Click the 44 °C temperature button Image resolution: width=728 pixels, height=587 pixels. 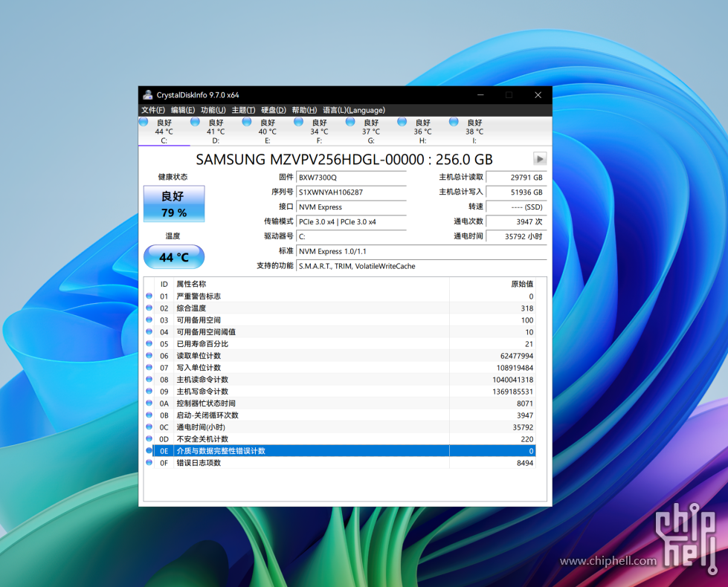click(x=174, y=256)
